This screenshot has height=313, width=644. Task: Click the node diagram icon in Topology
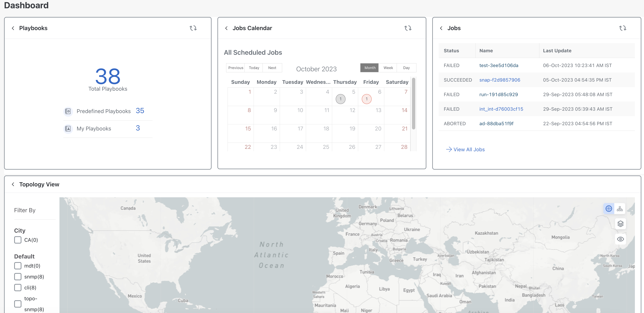(620, 209)
